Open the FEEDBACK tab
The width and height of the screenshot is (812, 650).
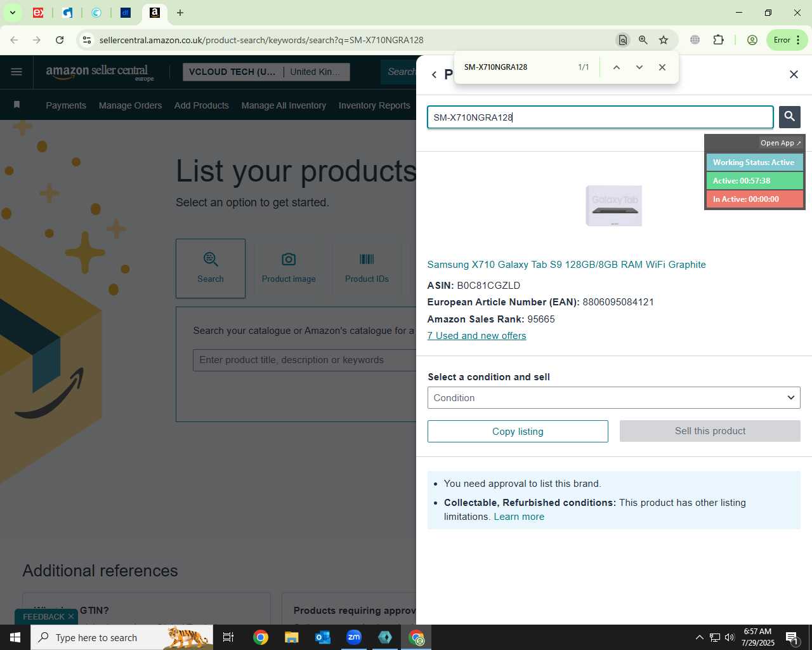(43, 616)
